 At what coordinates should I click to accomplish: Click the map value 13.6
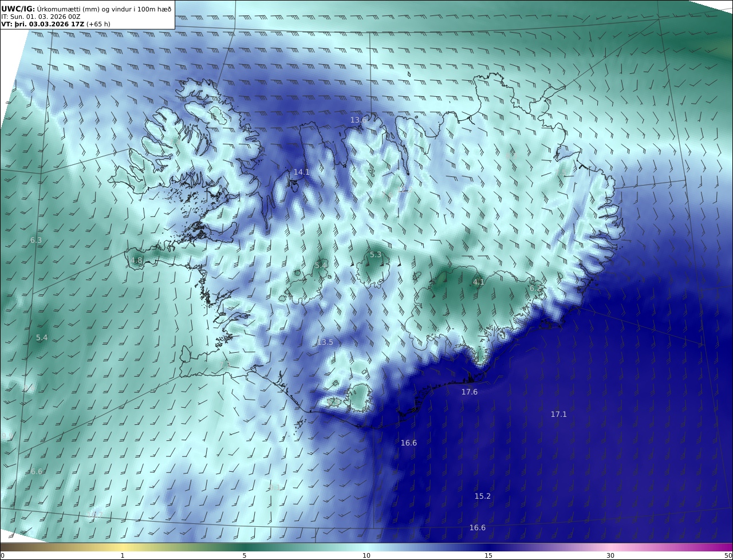click(358, 120)
